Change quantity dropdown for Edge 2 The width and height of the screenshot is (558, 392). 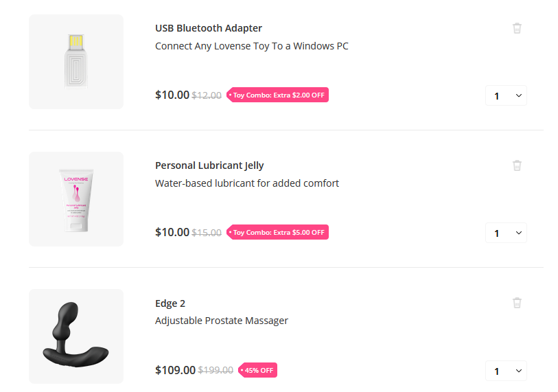click(506, 371)
